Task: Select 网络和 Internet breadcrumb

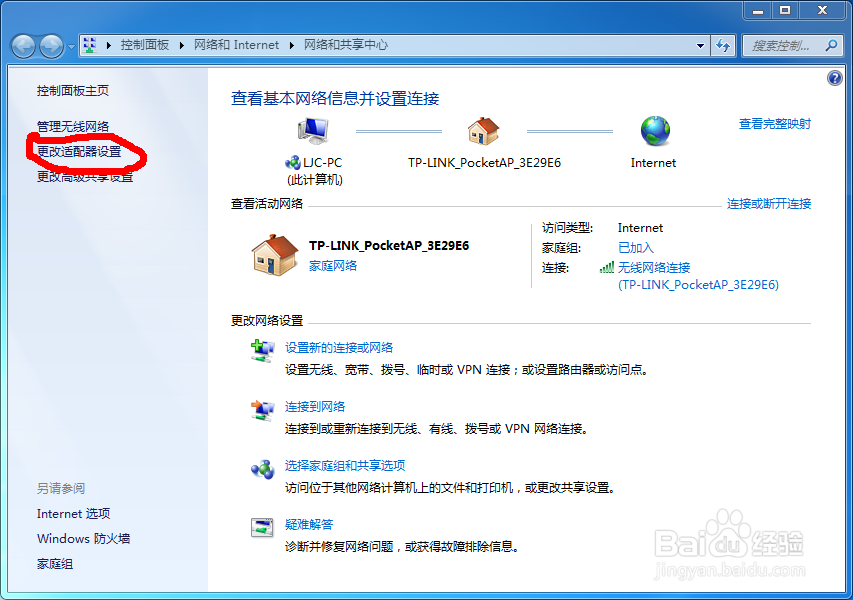Action: [237, 45]
